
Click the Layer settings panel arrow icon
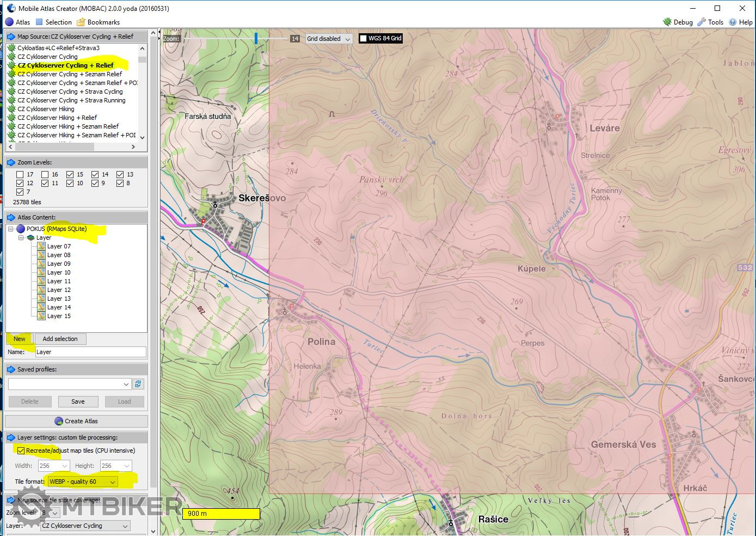coord(11,437)
